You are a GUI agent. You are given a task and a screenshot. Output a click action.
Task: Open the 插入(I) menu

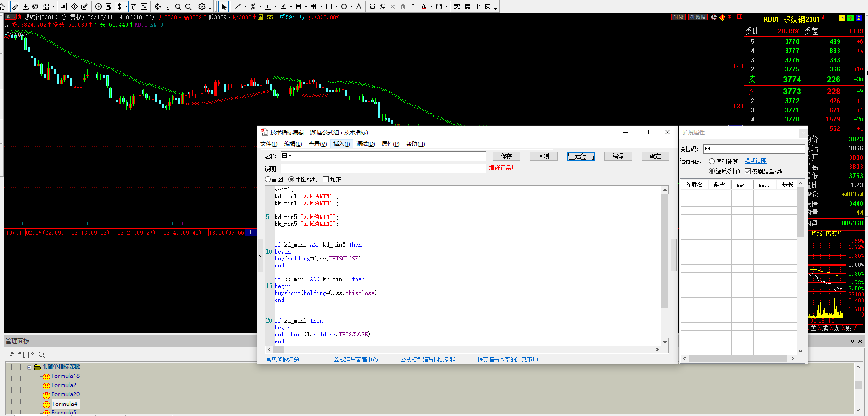(342, 144)
